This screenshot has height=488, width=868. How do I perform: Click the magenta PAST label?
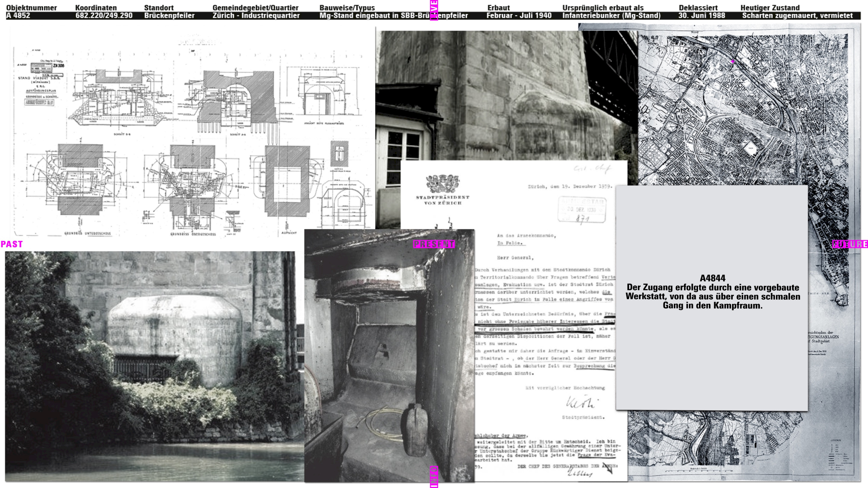[12, 244]
